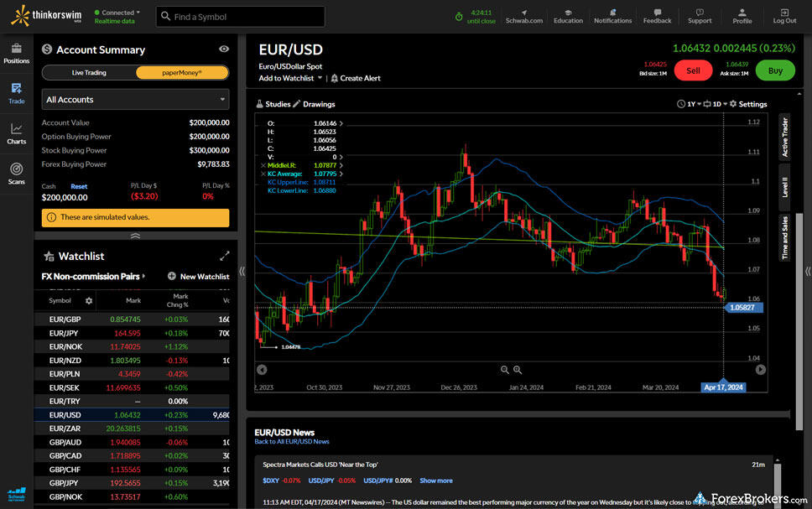The height and width of the screenshot is (509, 812).
Task: Open the Support icon
Action: (700, 13)
